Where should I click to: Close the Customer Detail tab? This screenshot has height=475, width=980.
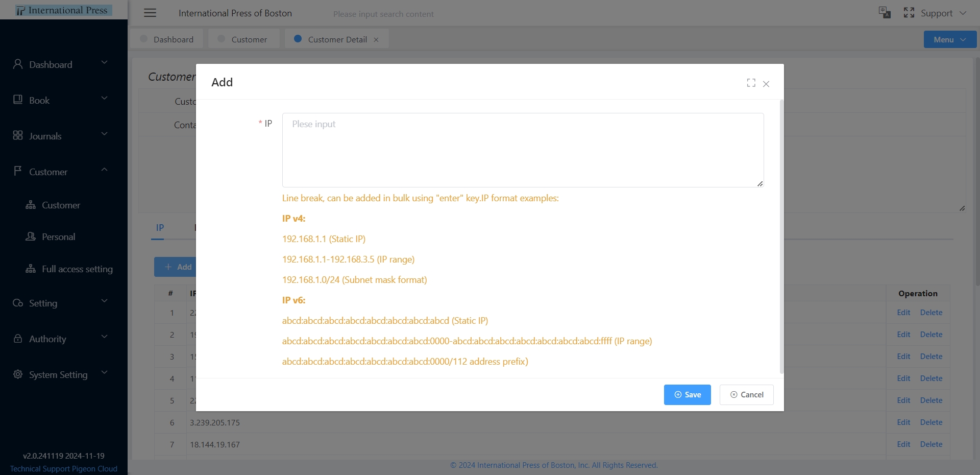pyautogui.click(x=376, y=40)
